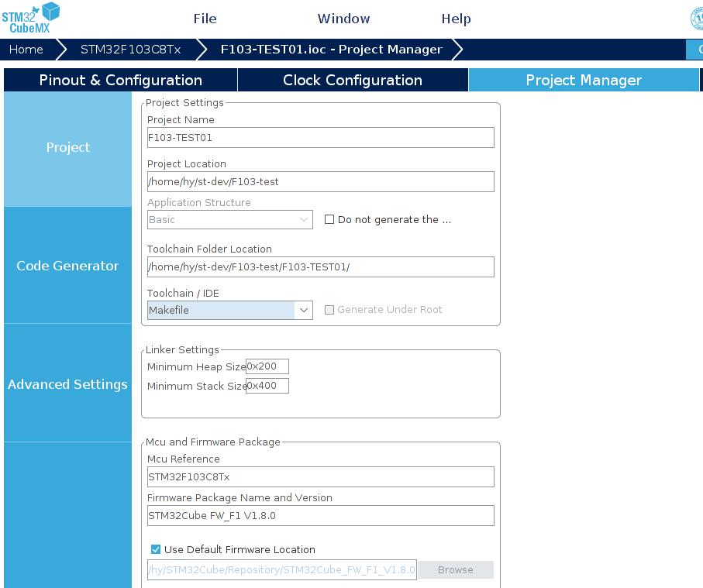Click the firmware repository path field
This screenshot has width=703, height=588.
pos(282,569)
